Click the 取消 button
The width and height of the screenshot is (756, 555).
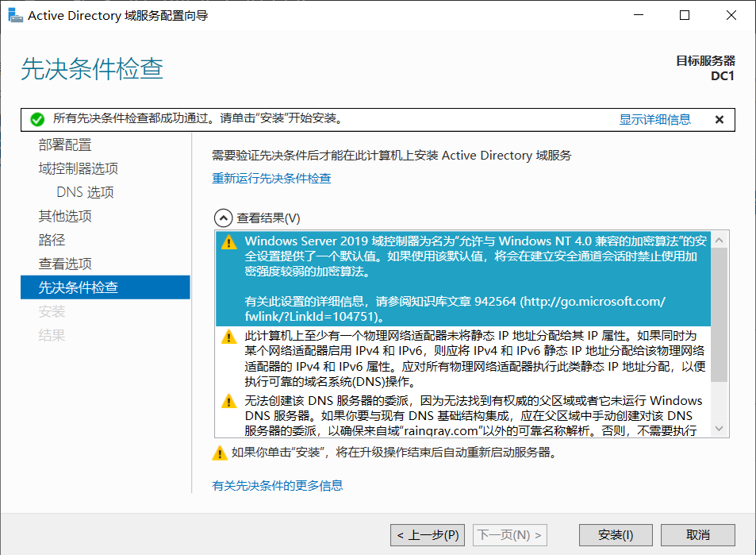697,534
